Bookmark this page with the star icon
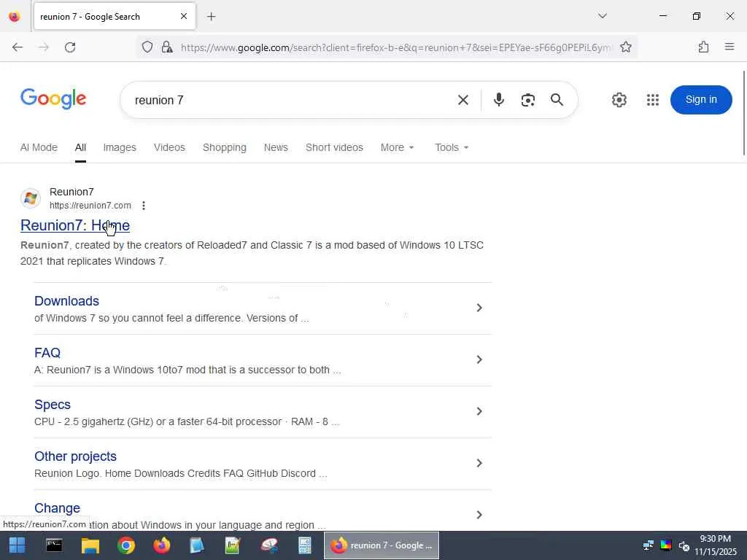This screenshot has height=560, width=747. [x=625, y=47]
